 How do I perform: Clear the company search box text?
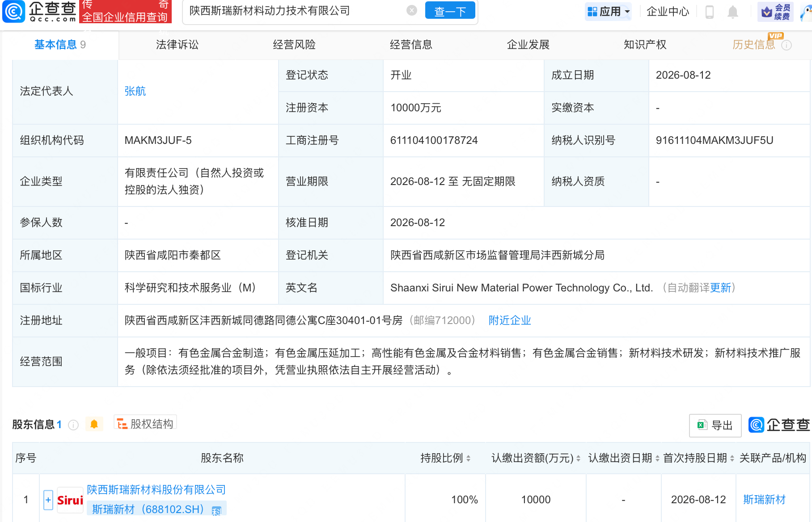(412, 10)
